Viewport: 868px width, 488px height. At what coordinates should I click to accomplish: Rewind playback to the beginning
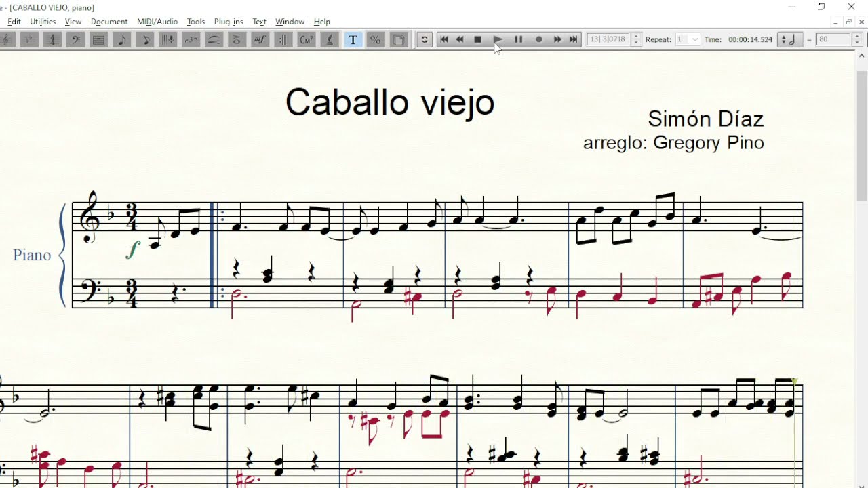coord(444,39)
